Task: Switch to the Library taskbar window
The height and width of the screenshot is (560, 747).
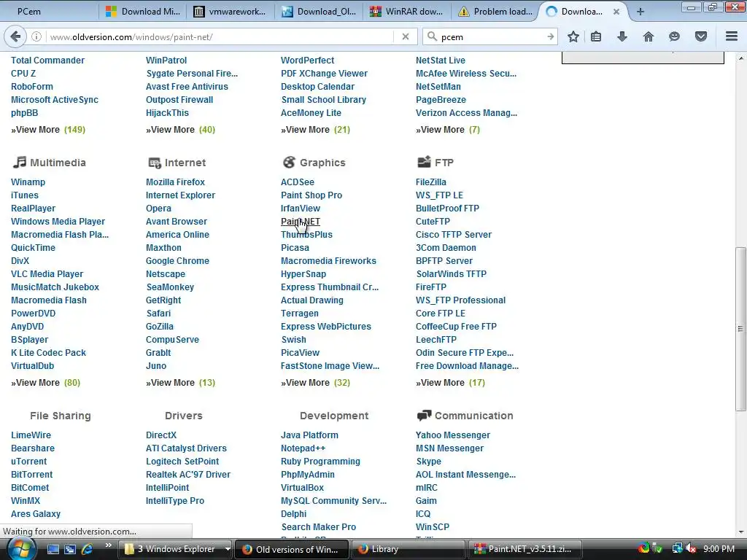Action: (x=409, y=549)
